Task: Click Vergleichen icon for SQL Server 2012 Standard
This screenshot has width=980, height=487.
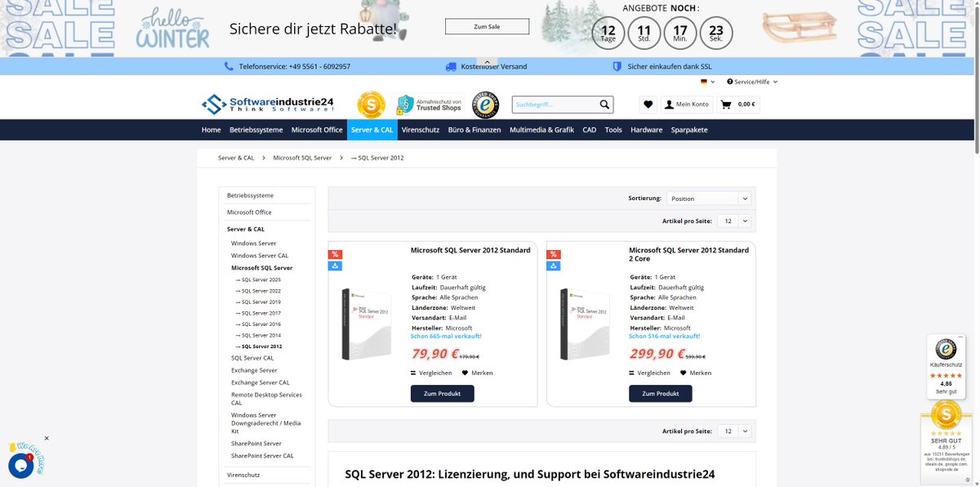Action: pos(414,373)
